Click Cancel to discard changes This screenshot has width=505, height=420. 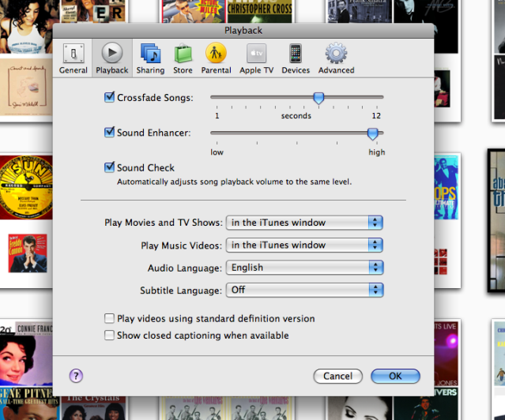(337, 376)
